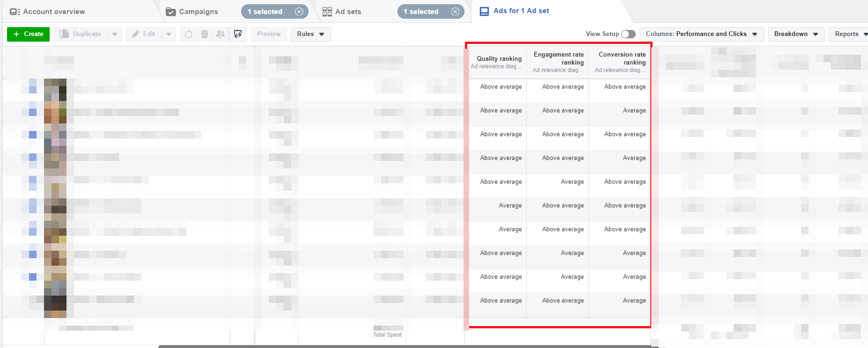Screen dimensions: 868x348
Task: Click the Conversion rate ranking column header
Action: (622, 58)
